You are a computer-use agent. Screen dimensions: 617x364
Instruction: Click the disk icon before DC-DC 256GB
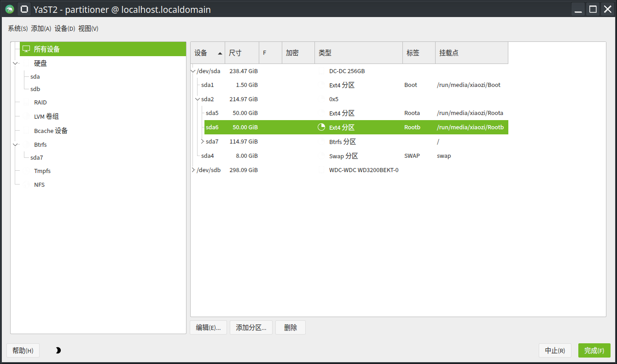point(321,71)
